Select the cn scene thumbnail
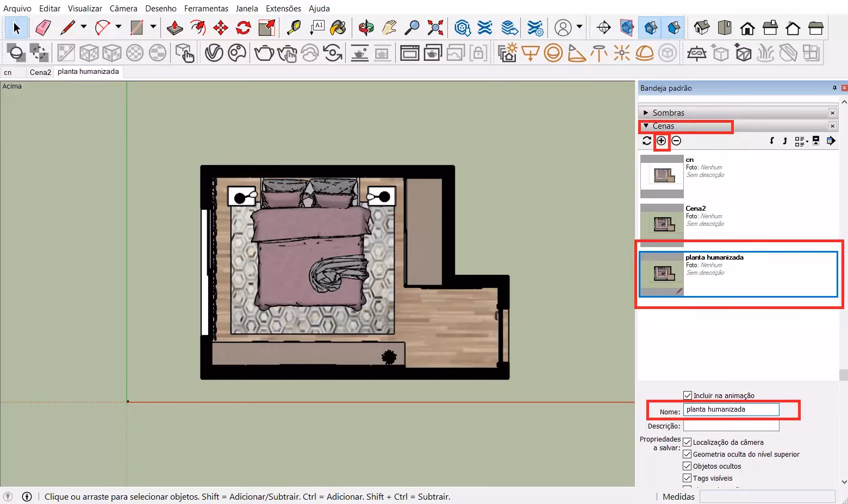Image resolution: width=848 pixels, height=504 pixels. pos(662,176)
